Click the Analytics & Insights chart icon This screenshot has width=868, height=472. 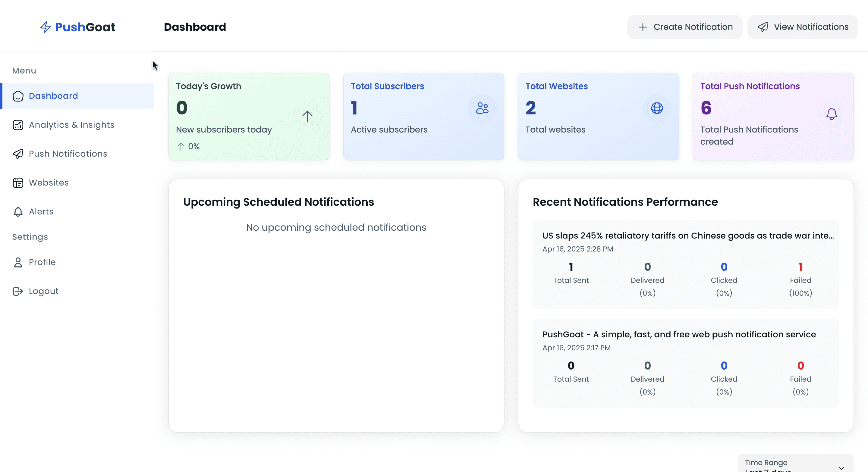point(18,125)
